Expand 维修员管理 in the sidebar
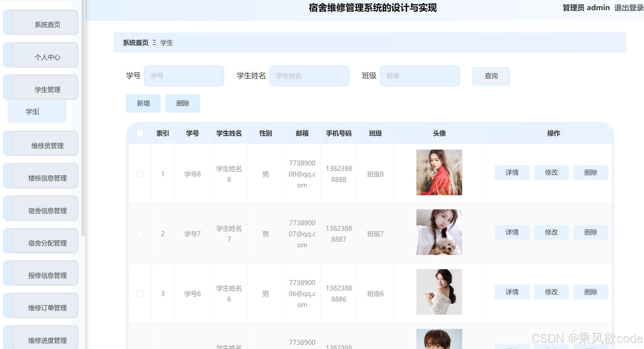This screenshot has height=349, width=644. 45,144
